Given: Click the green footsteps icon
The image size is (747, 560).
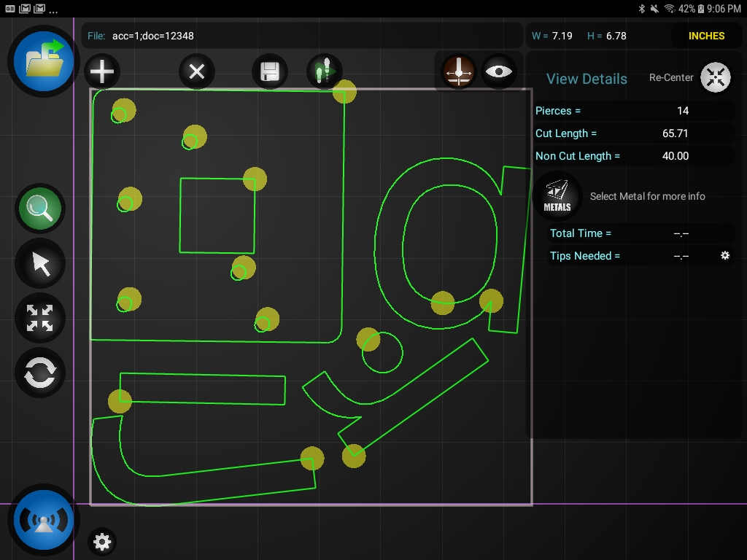Looking at the screenshot, I should [x=322, y=71].
